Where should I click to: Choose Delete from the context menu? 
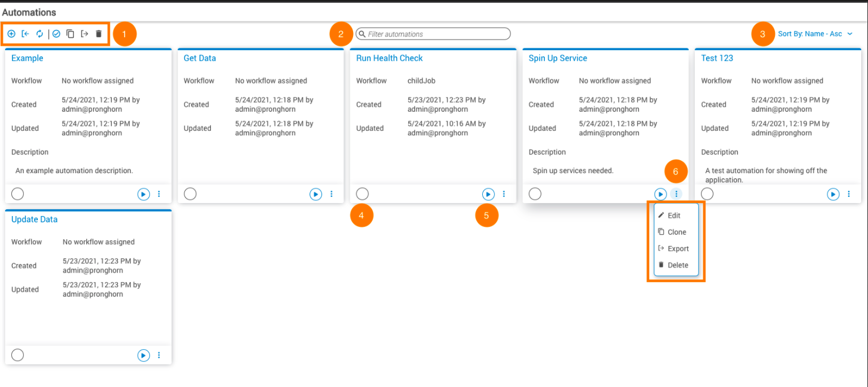[676, 265]
